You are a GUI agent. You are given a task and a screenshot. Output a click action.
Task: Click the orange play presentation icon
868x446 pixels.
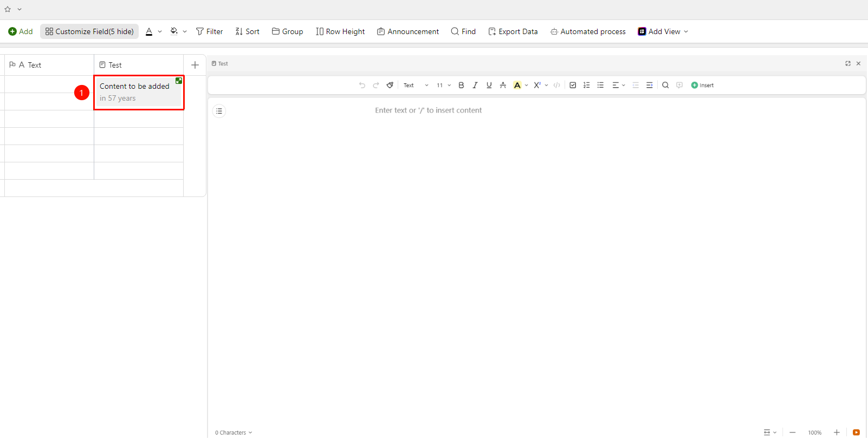(x=856, y=432)
